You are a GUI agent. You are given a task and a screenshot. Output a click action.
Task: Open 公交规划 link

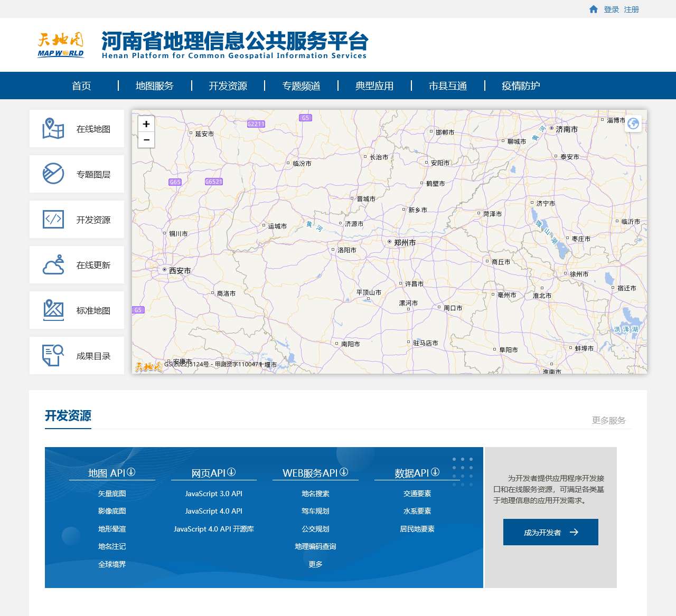coord(315,529)
